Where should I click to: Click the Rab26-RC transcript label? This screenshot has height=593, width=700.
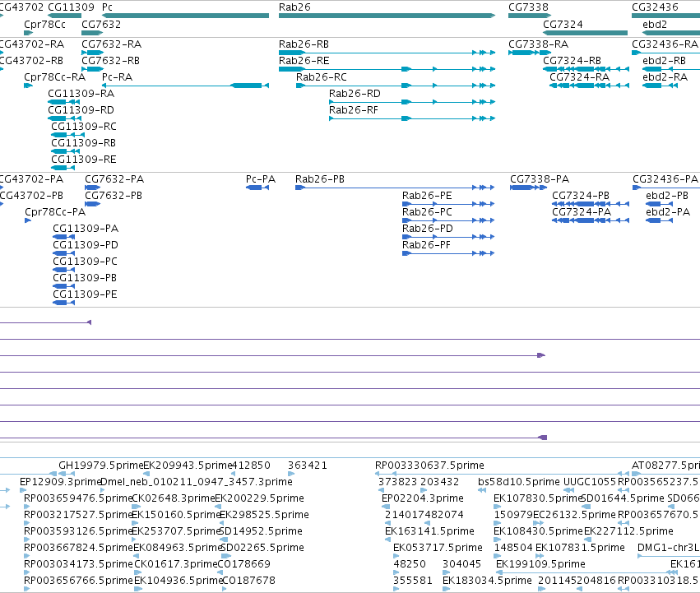pyautogui.click(x=321, y=77)
